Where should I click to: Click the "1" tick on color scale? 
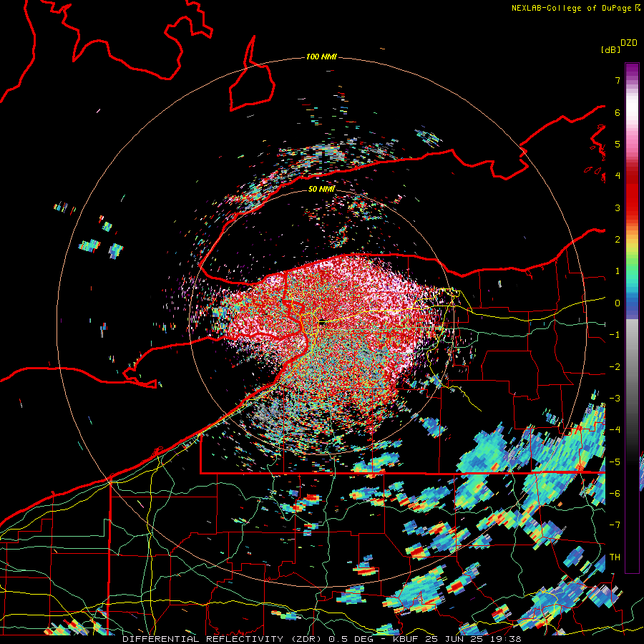[x=618, y=271]
